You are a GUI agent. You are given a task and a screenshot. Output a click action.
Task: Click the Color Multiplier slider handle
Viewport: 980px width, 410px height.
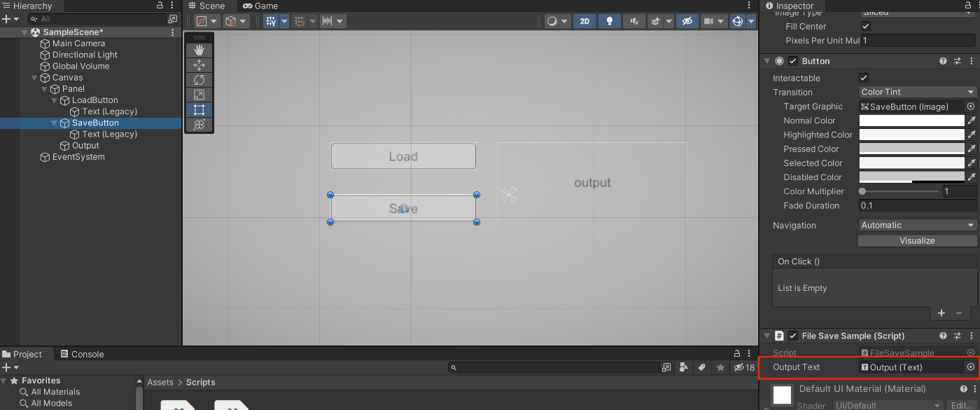[x=862, y=191]
